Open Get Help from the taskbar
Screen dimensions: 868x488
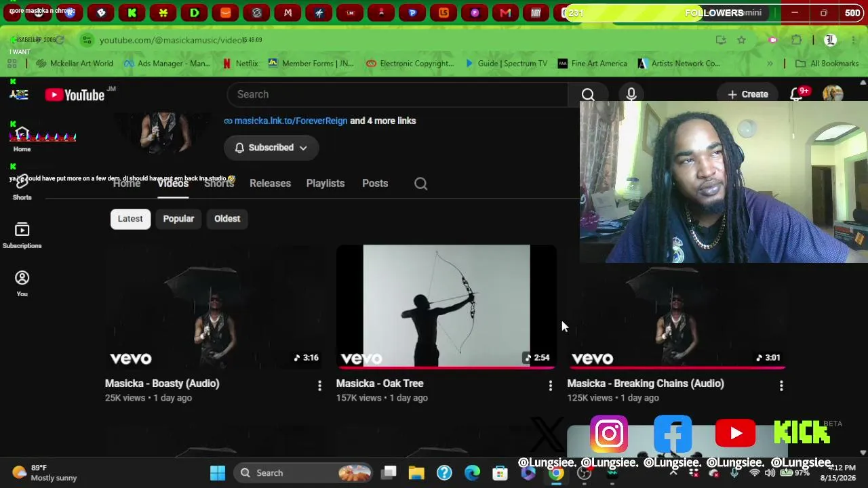[x=444, y=473]
